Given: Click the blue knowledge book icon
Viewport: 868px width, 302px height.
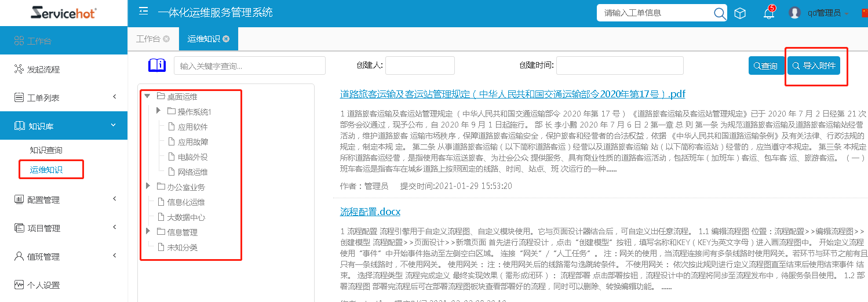Looking at the screenshot, I should coord(157,66).
